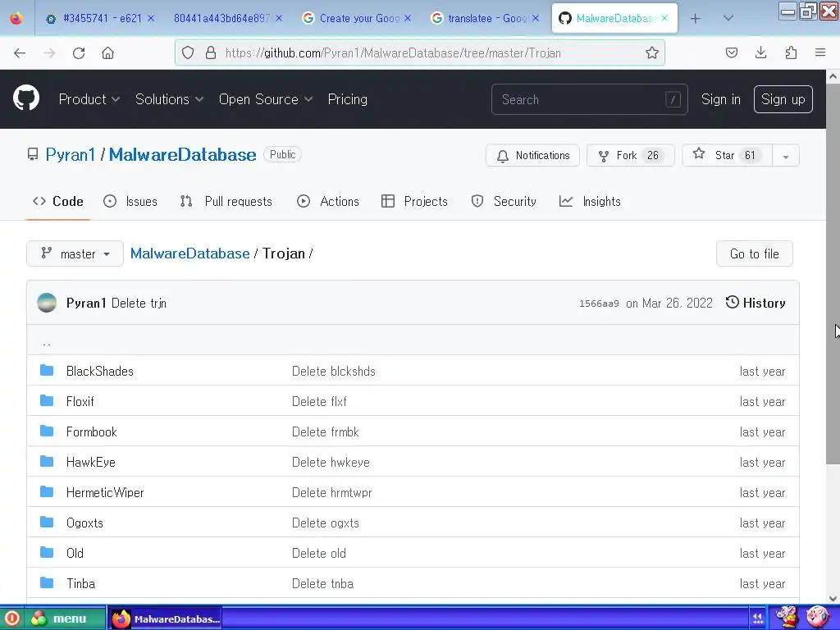This screenshot has height=630, width=840.
Task: Open the list all tabs chevron
Action: coord(728,18)
